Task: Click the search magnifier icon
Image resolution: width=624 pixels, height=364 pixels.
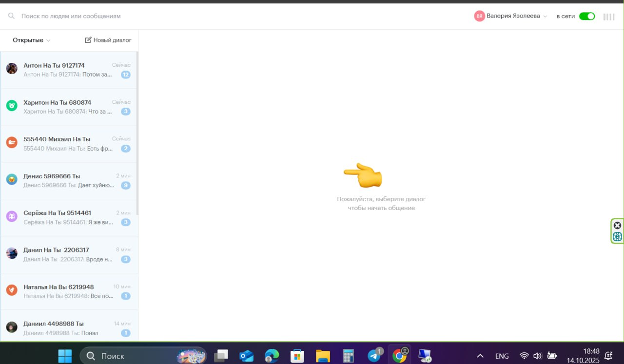Action: click(x=11, y=16)
